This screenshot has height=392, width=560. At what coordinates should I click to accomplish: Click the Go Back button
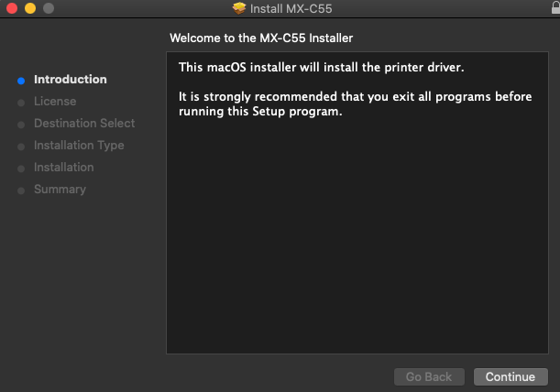pyautogui.click(x=428, y=377)
